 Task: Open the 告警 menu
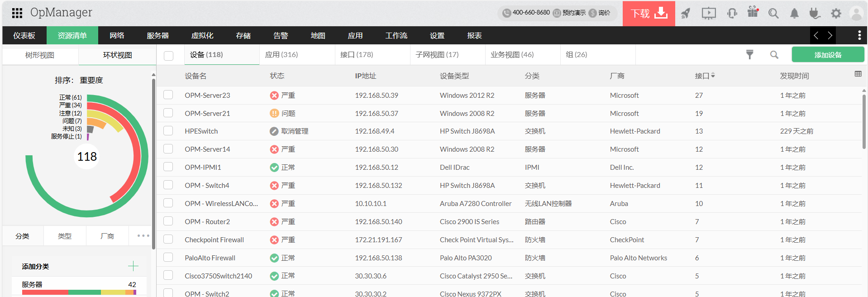click(281, 35)
